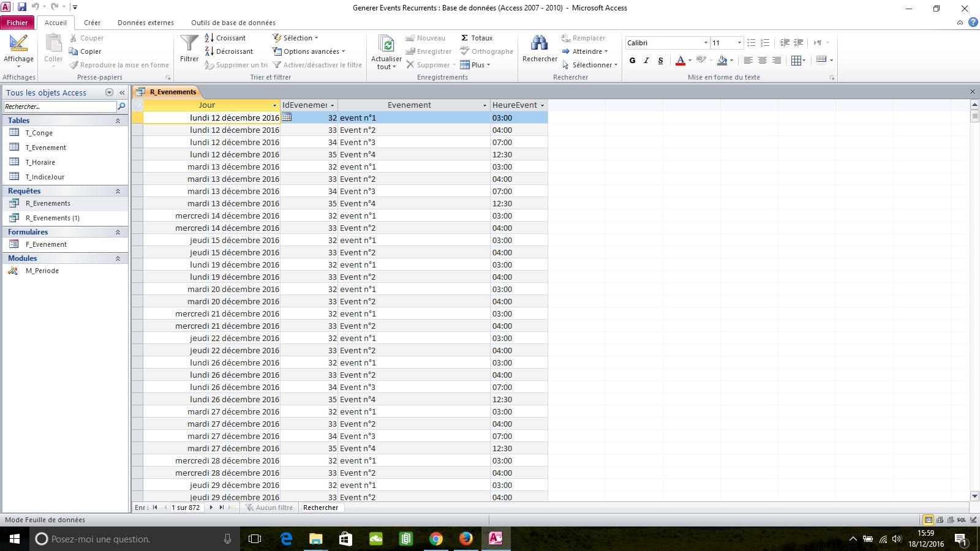Align text left

[x=748, y=60]
